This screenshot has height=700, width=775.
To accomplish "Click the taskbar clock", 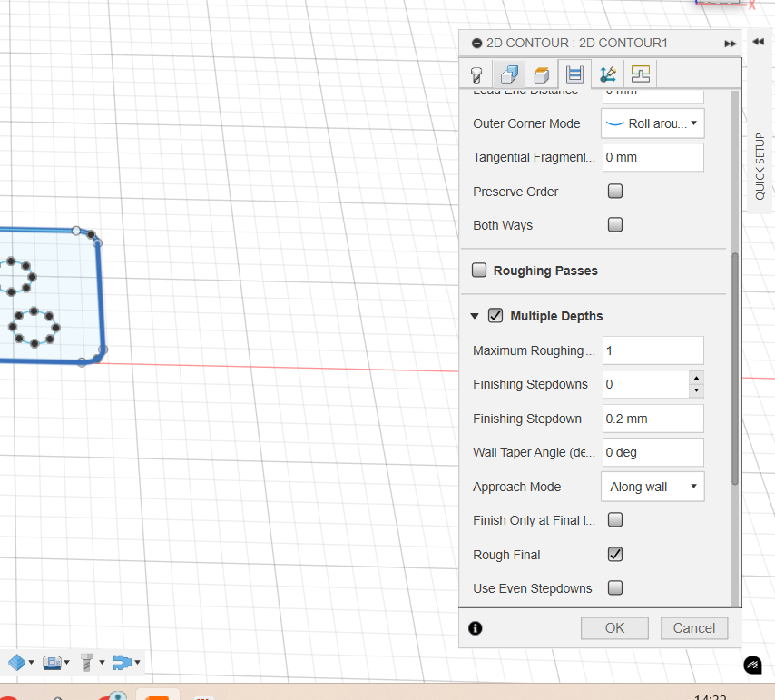I will (x=710, y=697).
